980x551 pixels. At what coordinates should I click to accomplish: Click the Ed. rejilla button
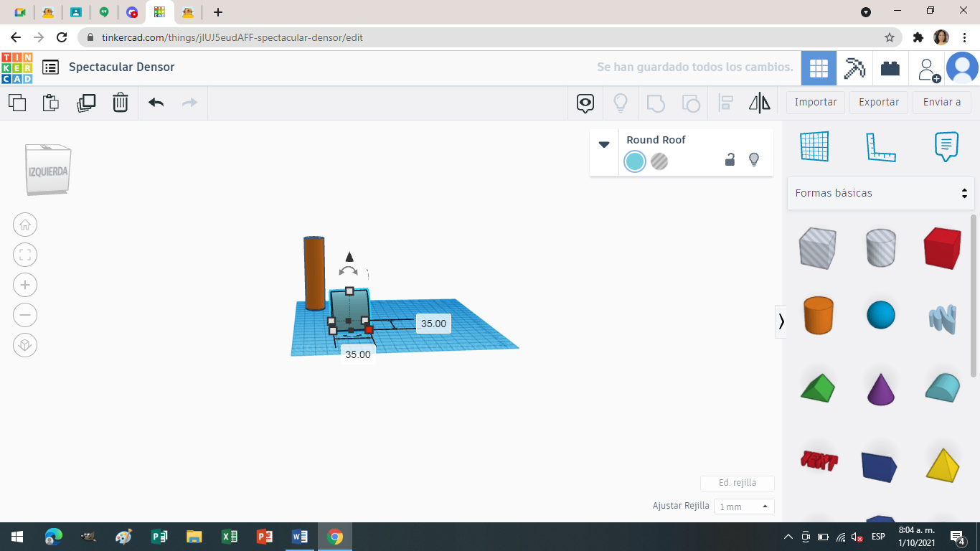pos(738,483)
